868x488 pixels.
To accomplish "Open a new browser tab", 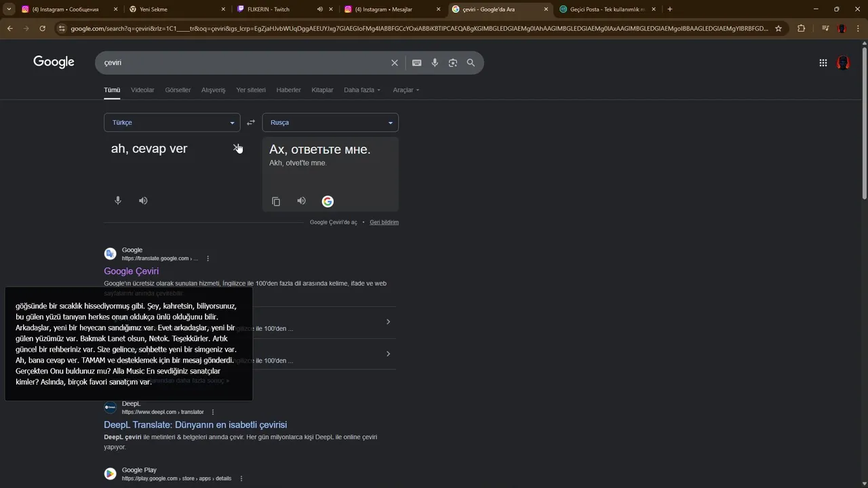I will 670,9.
